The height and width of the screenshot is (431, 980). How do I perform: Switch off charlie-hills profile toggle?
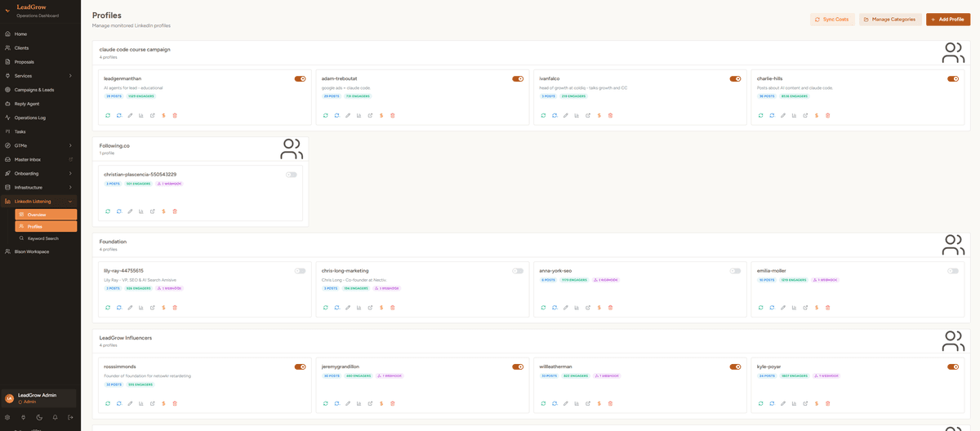(953, 79)
